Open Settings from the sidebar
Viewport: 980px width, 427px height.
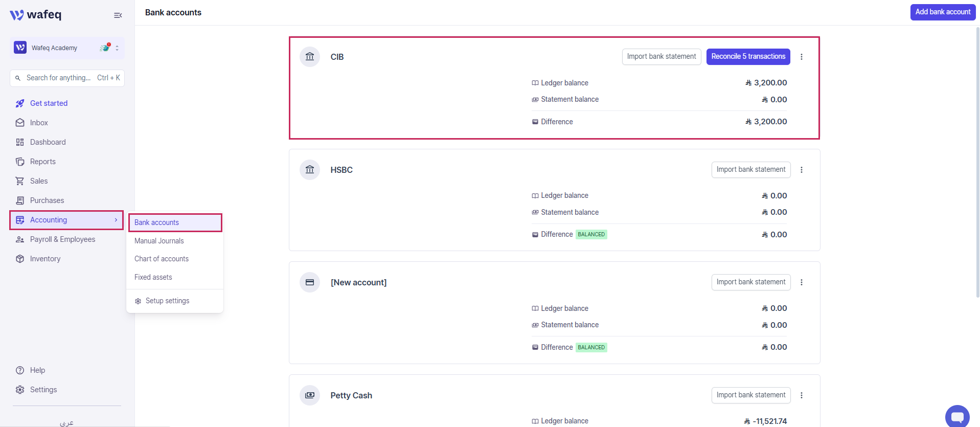pos(43,390)
